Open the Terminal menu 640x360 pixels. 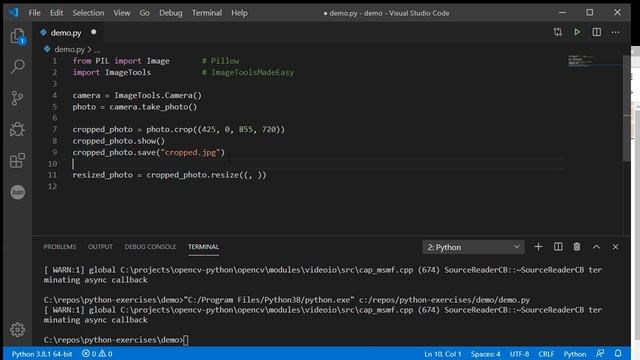(x=207, y=13)
